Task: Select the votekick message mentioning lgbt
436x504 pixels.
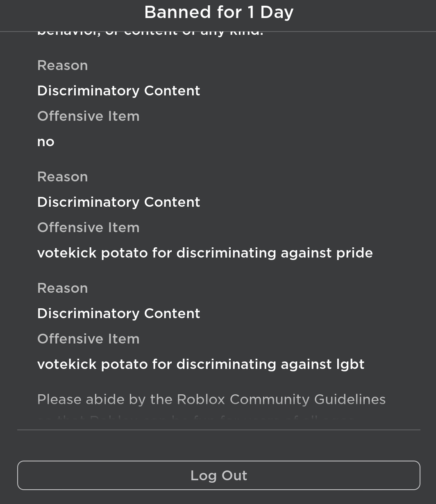Action: [x=200, y=364]
